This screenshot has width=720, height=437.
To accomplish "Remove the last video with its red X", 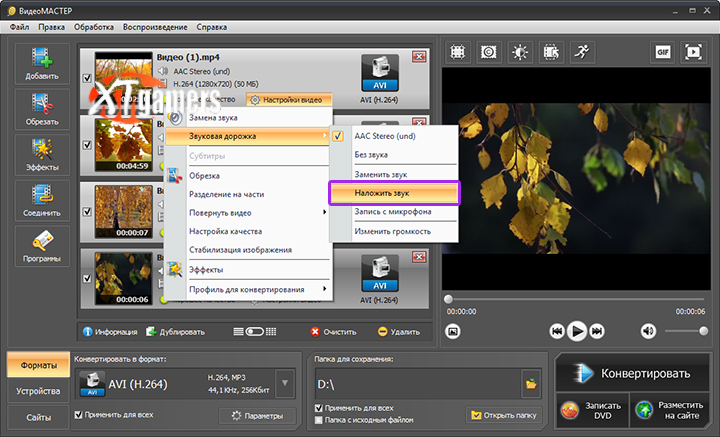I will click(x=419, y=257).
